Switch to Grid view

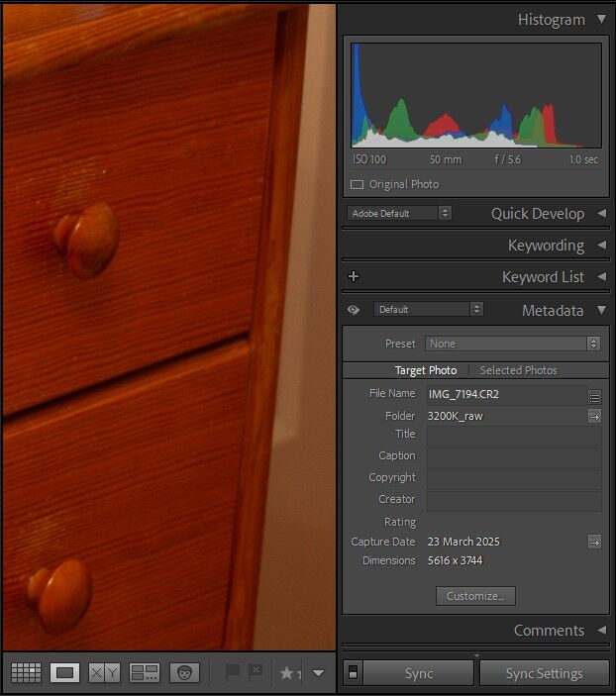[x=26, y=672]
